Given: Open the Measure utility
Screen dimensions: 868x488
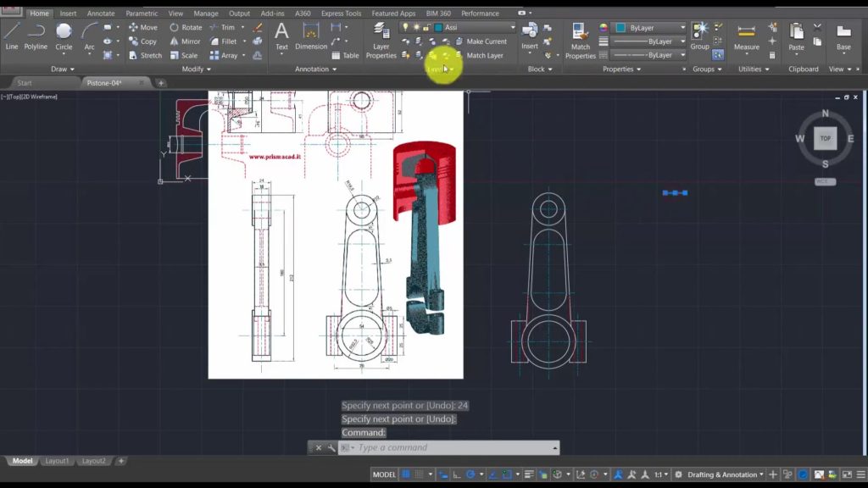Looking at the screenshot, I should coord(746,36).
